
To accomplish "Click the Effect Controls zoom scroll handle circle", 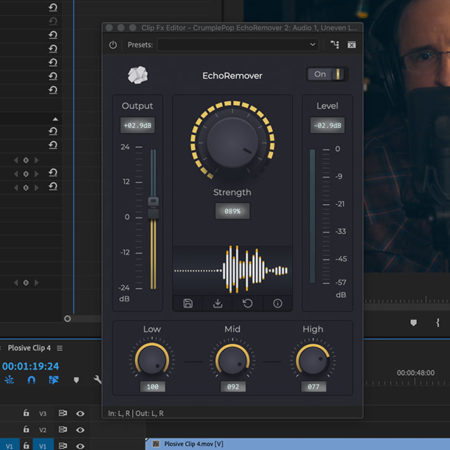I will [x=67, y=319].
